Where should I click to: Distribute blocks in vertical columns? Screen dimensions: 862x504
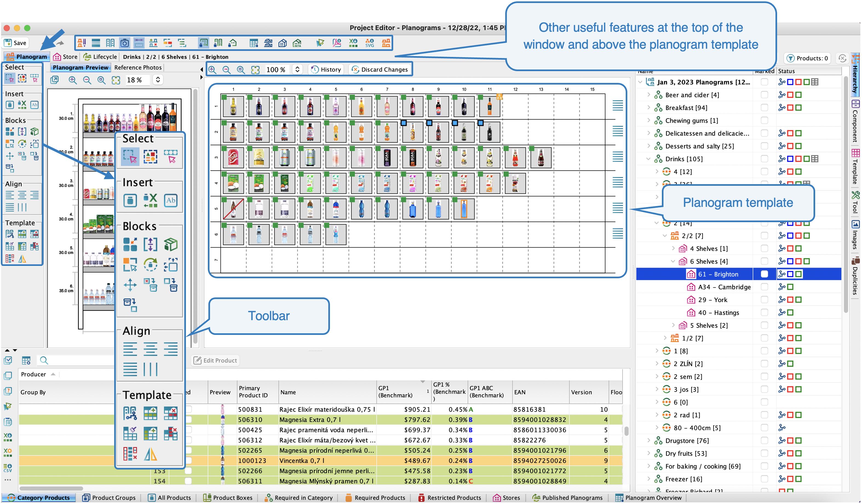[x=22, y=207]
